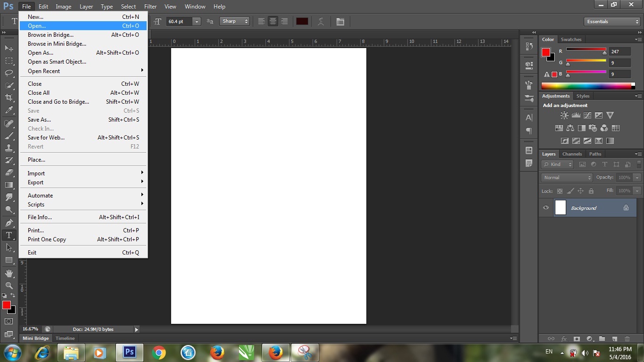Screen dimensions: 644x362
Task: Open the Normal blend mode dropdown
Action: [567, 178]
